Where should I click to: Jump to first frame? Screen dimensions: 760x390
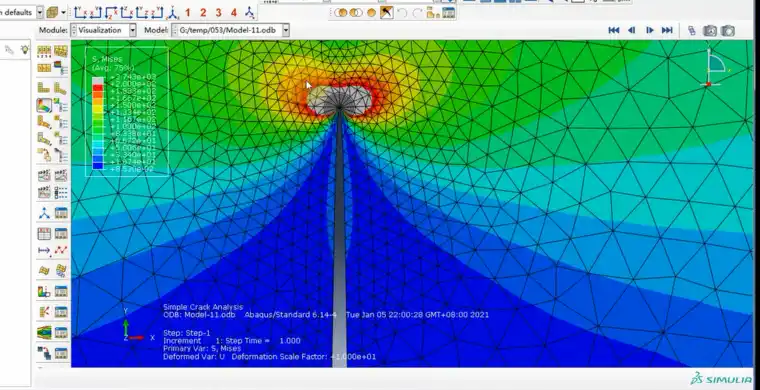pos(614,30)
